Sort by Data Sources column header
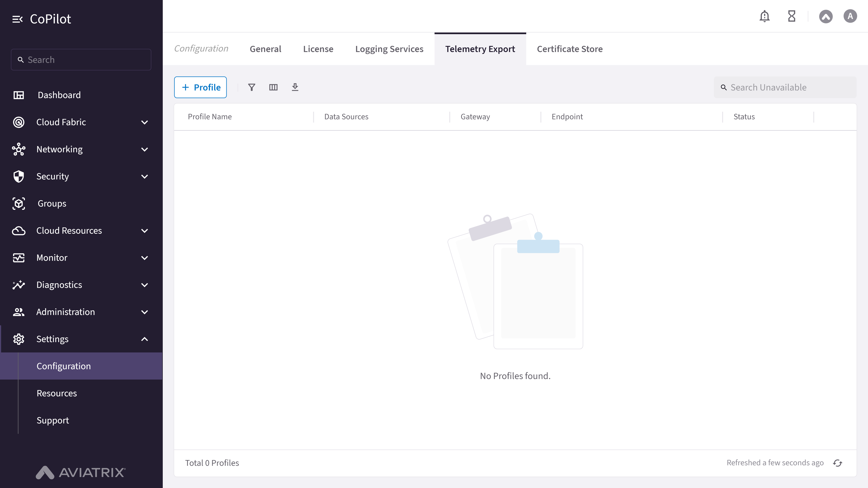Screen dimensions: 868x488 tap(346, 117)
